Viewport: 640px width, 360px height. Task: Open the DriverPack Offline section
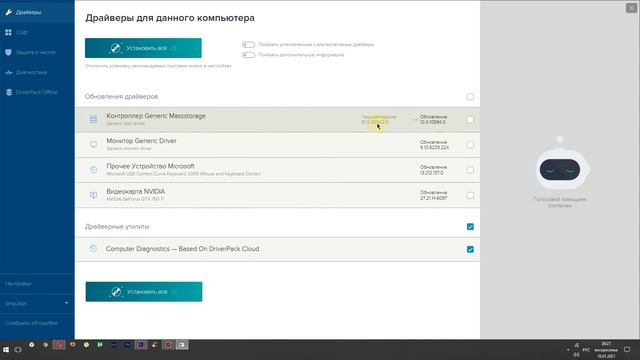pyautogui.click(x=37, y=92)
